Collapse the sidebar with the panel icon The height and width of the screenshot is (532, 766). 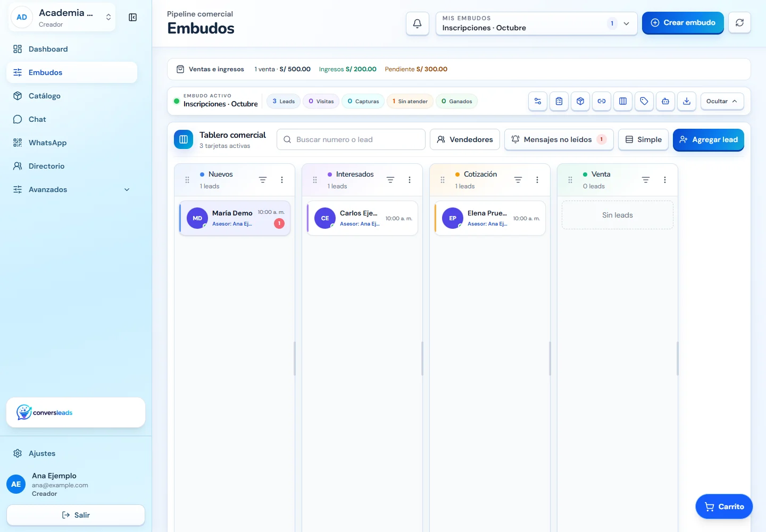[x=133, y=18]
